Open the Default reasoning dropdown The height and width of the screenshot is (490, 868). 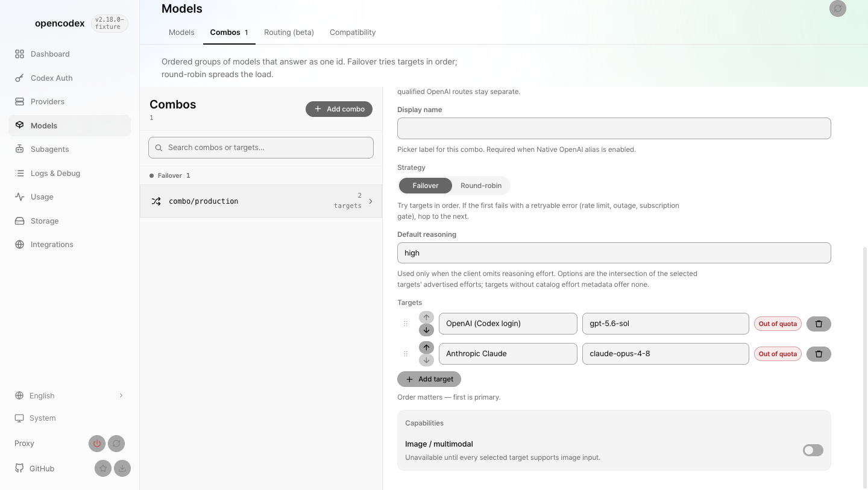[614, 253]
